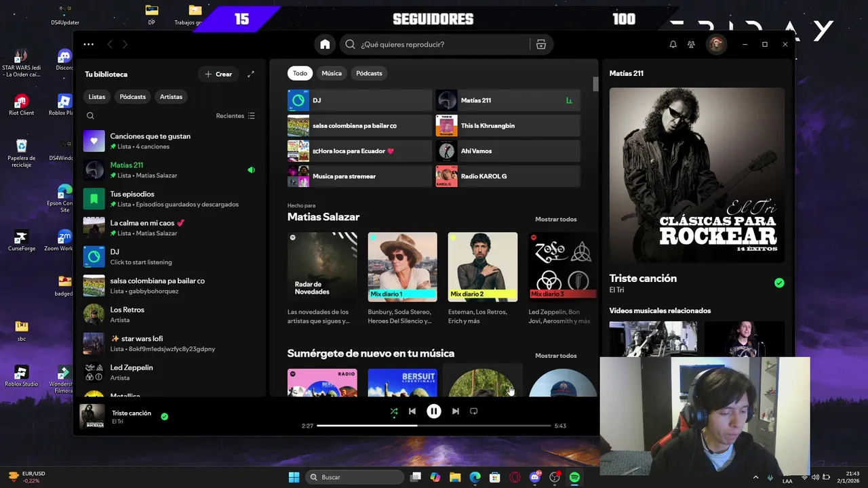Image resolution: width=868 pixels, height=488 pixels.
Task: Open the Riot Client desktop shortcut
Action: pos(22,105)
